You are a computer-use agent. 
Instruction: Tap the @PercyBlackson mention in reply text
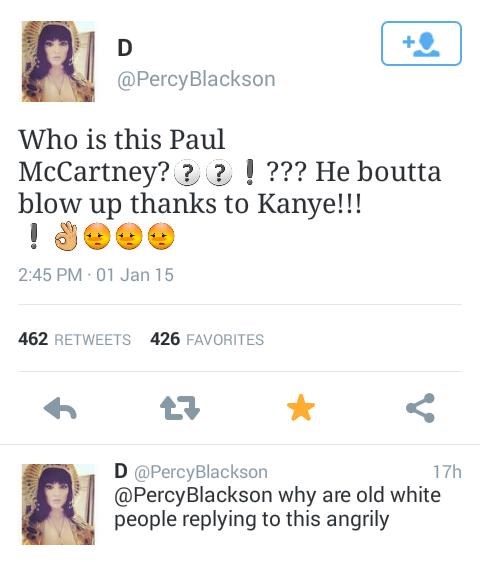coord(194,495)
